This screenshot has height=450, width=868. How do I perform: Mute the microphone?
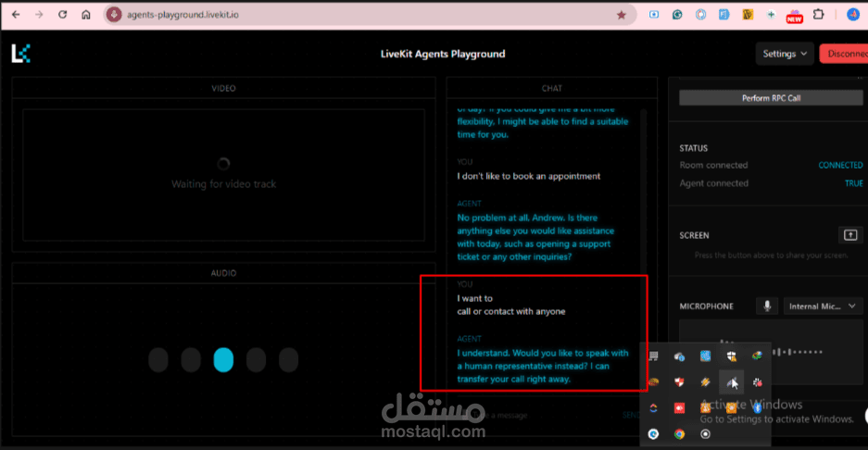(x=767, y=306)
